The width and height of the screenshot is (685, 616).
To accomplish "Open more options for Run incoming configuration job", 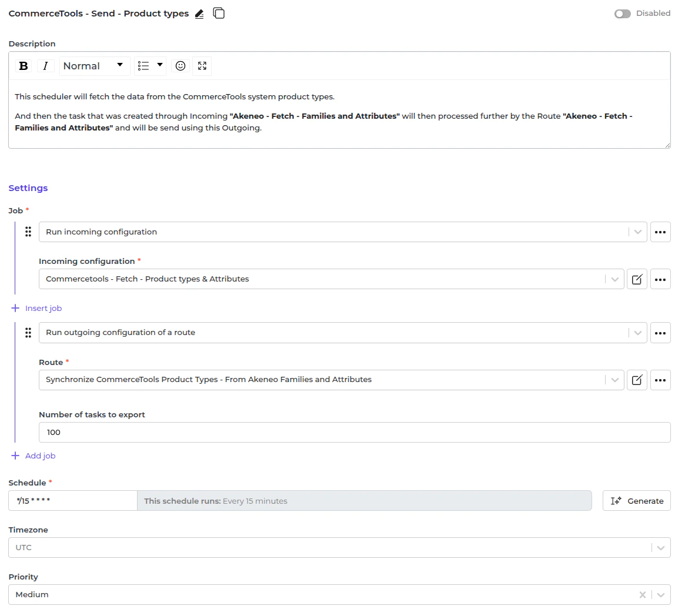I will pyautogui.click(x=660, y=232).
